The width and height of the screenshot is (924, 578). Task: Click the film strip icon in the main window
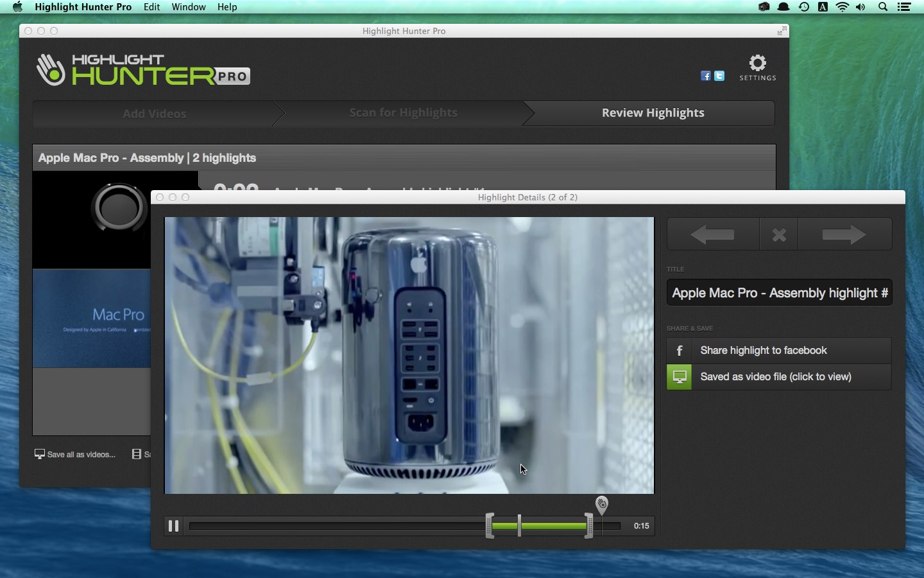click(136, 454)
